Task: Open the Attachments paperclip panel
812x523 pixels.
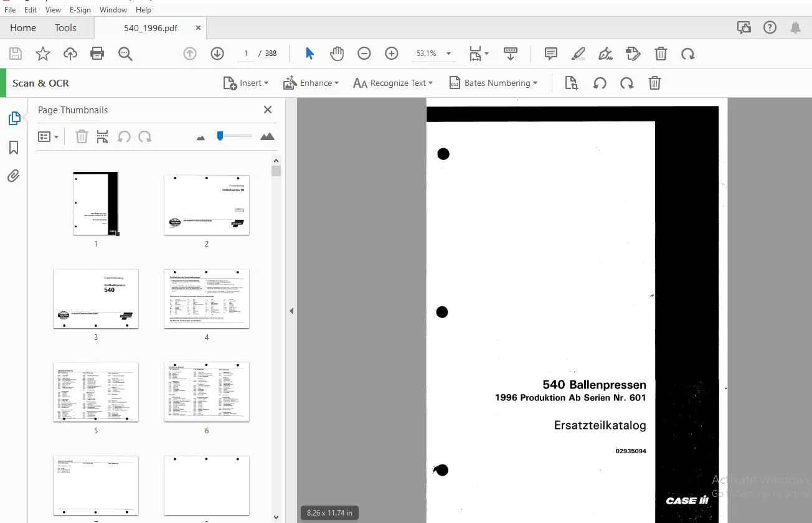Action: click(14, 176)
